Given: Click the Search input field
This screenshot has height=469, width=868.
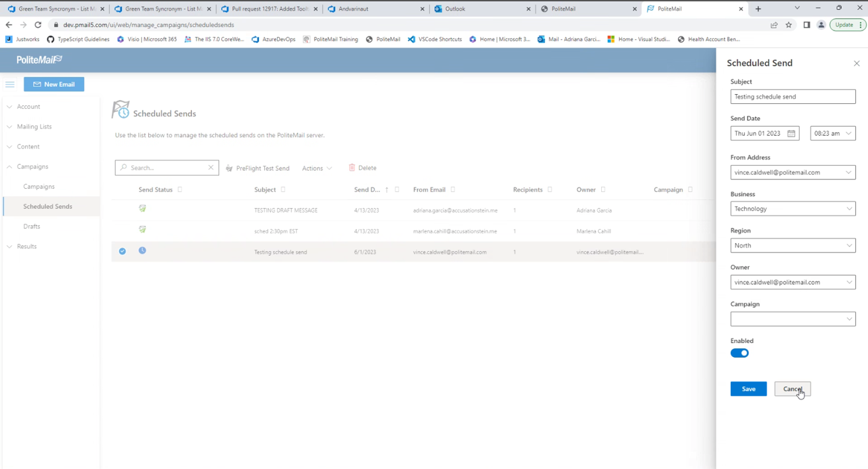Looking at the screenshot, I should (168, 168).
